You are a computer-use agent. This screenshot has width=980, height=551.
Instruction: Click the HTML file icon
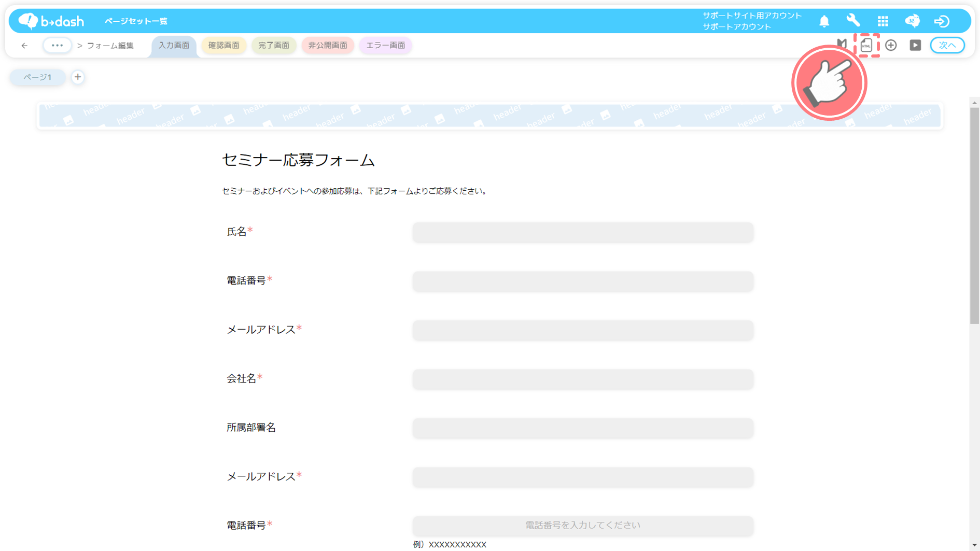pyautogui.click(x=866, y=45)
